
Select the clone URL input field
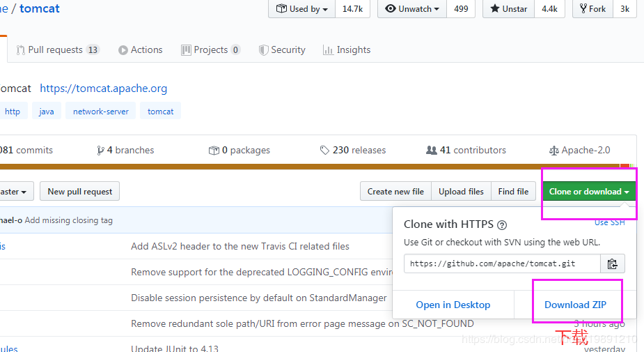502,263
